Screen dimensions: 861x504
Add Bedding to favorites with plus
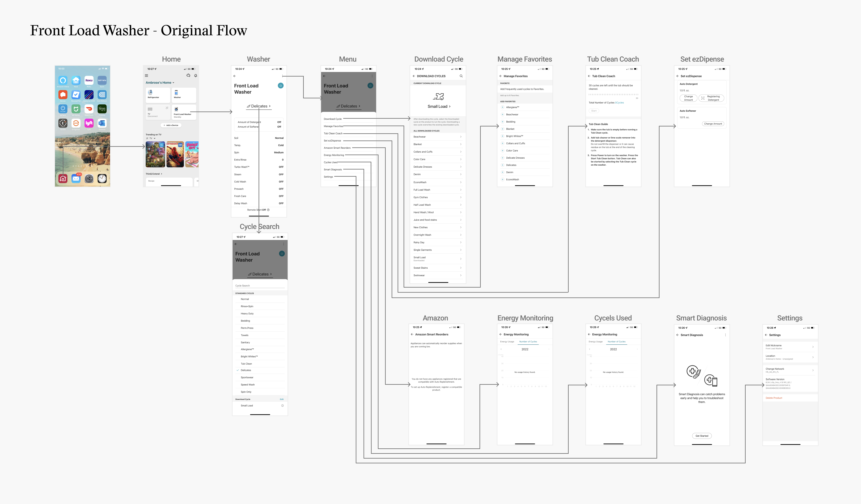point(503,122)
